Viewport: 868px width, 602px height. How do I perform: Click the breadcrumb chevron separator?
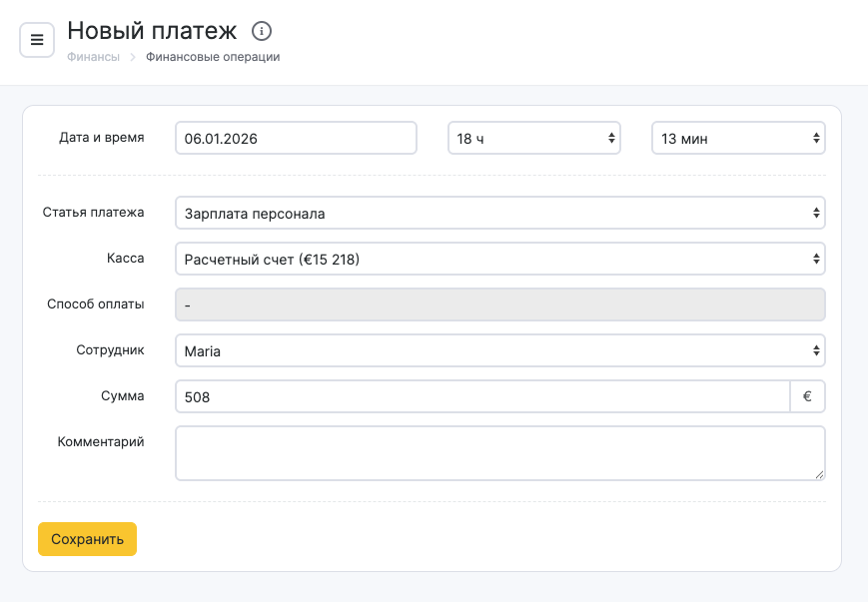(133, 58)
